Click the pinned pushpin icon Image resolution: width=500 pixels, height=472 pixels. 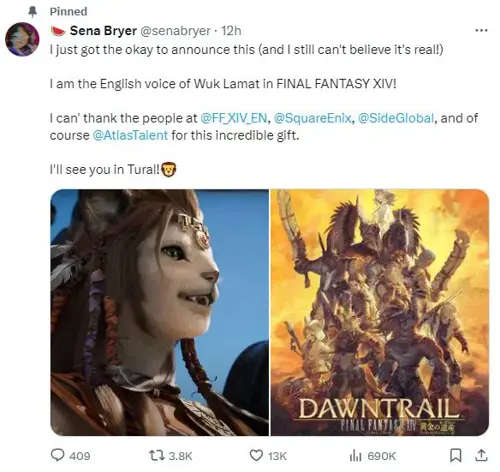tap(32, 12)
